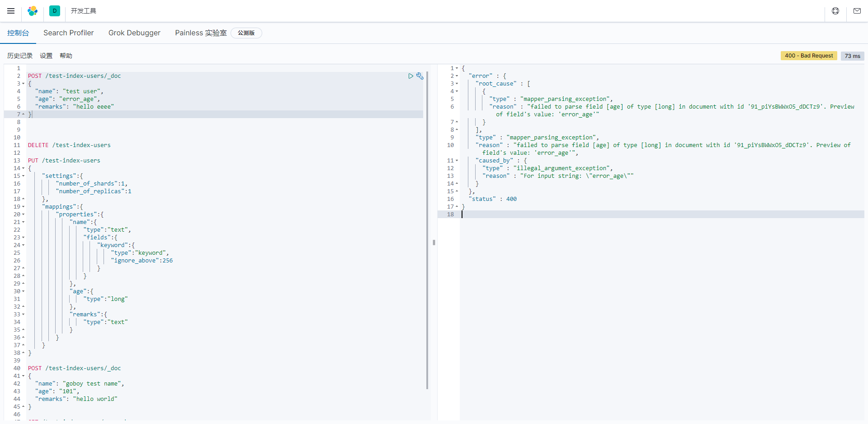Viewport: 868px width, 424px height.
Task: Collapse the mappings block at line 19
Action: click(x=24, y=207)
